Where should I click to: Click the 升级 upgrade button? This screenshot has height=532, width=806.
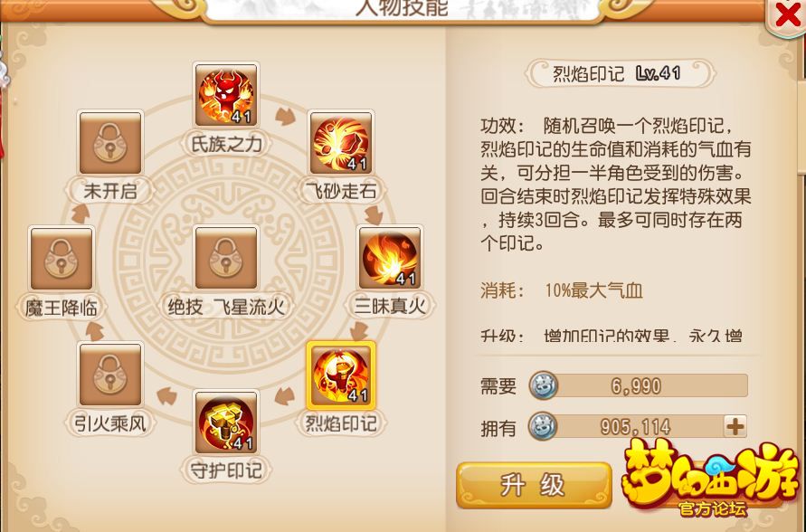point(534,485)
